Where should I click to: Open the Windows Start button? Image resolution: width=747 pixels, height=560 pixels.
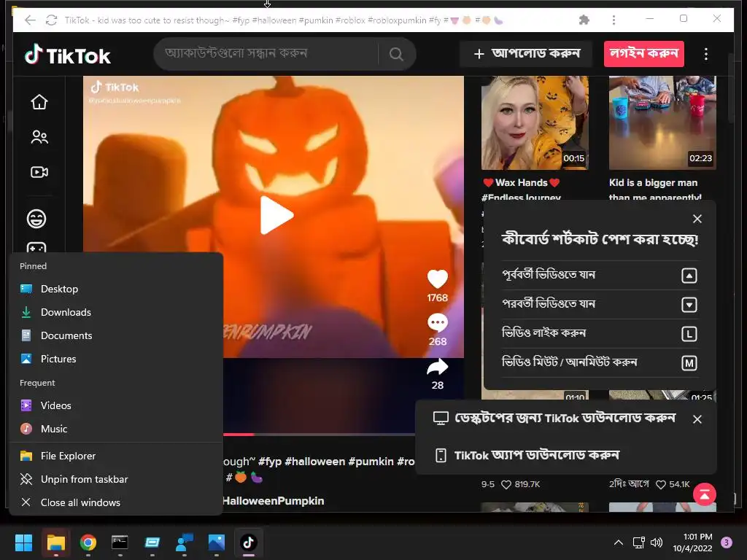23,542
